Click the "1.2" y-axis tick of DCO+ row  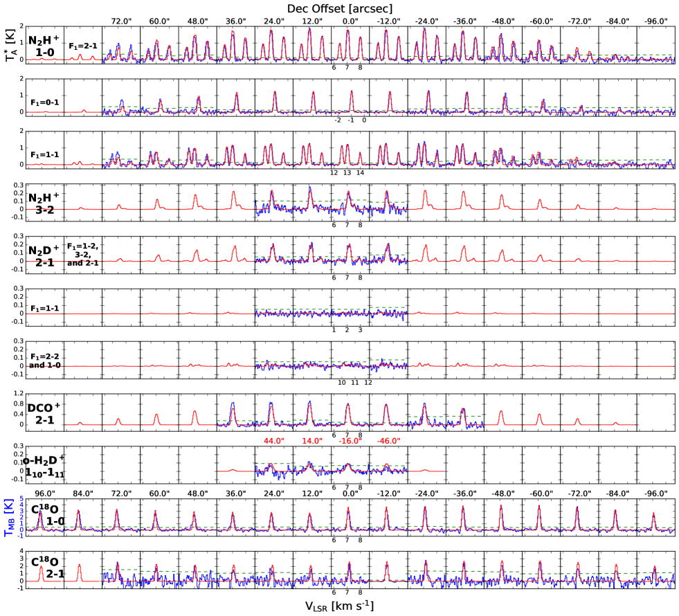19,394
